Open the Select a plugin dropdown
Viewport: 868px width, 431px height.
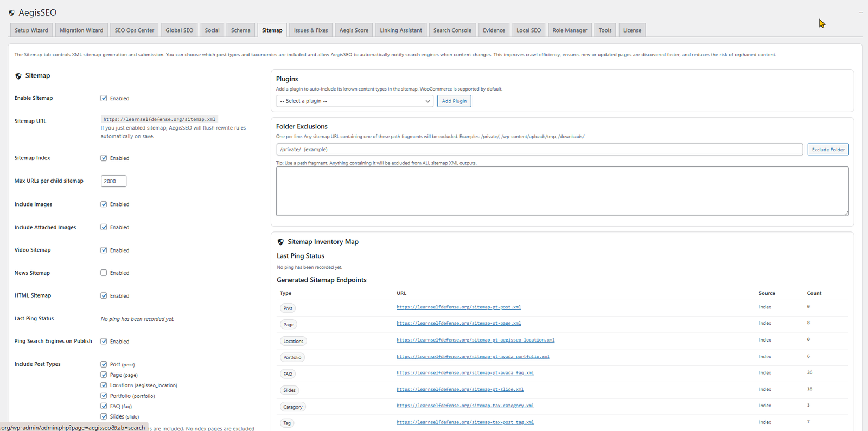click(x=355, y=101)
